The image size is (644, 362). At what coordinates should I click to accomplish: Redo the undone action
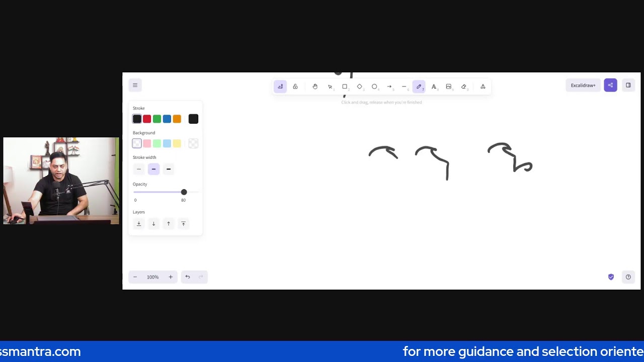[201, 277]
